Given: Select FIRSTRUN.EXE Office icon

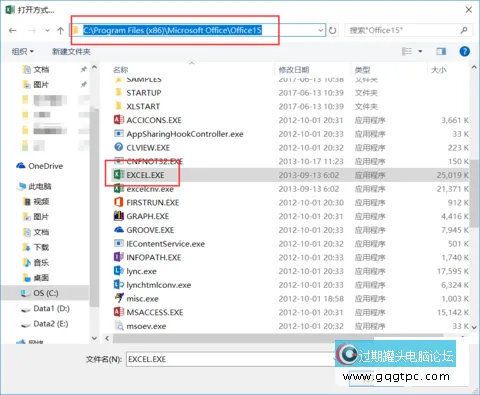Looking at the screenshot, I should point(119,202).
